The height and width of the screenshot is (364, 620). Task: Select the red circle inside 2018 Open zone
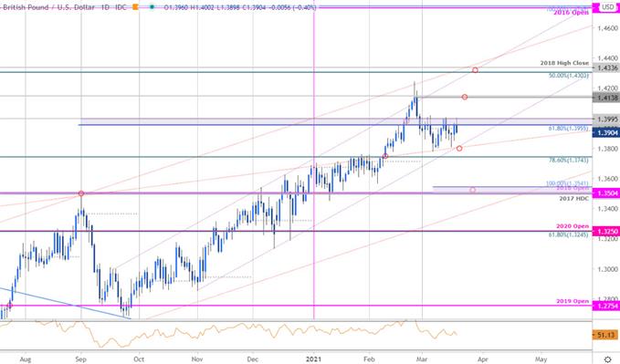pyautogui.click(x=472, y=190)
